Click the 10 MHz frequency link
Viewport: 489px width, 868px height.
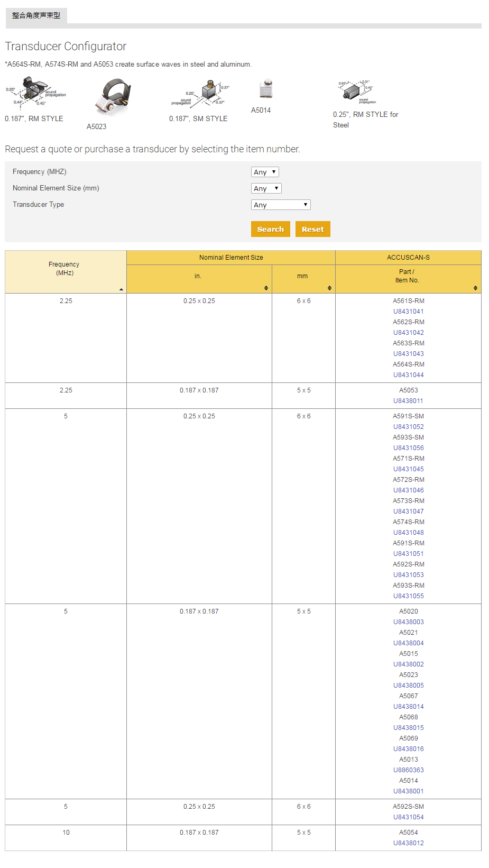tap(66, 833)
